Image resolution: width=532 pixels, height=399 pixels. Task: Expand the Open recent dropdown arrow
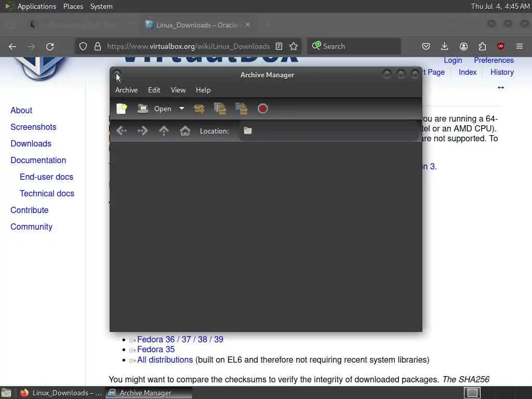[x=182, y=109]
